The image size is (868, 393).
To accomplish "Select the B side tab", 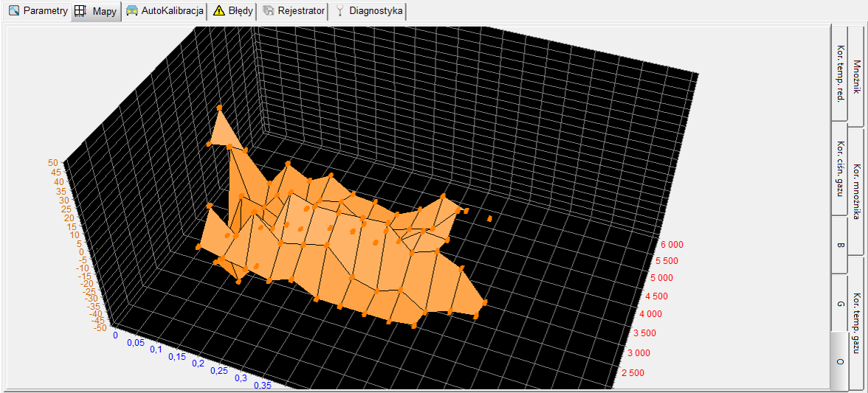I will pyautogui.click(x=840, y=245).
